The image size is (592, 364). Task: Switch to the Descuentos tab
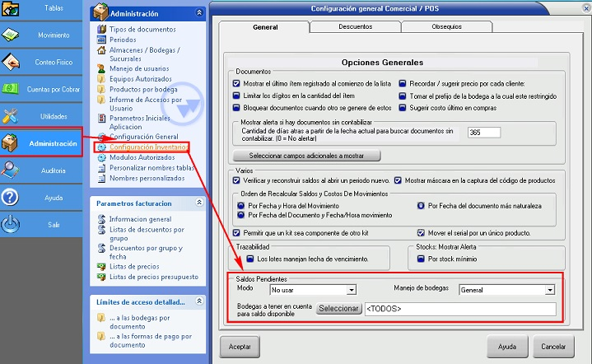point(355,26)
